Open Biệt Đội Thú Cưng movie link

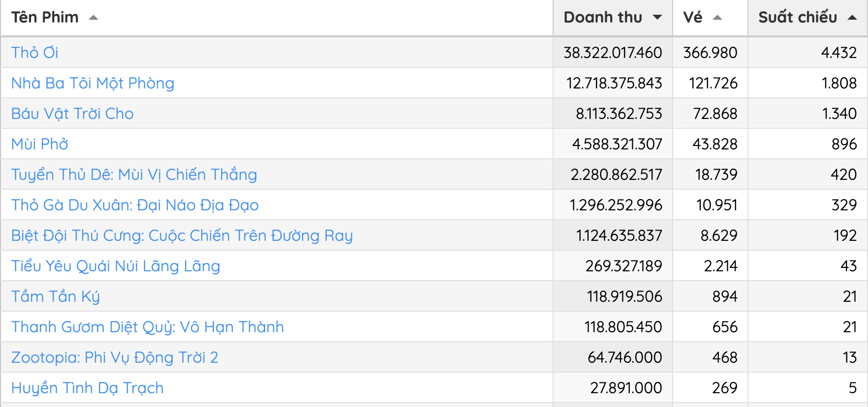point(182,235)
